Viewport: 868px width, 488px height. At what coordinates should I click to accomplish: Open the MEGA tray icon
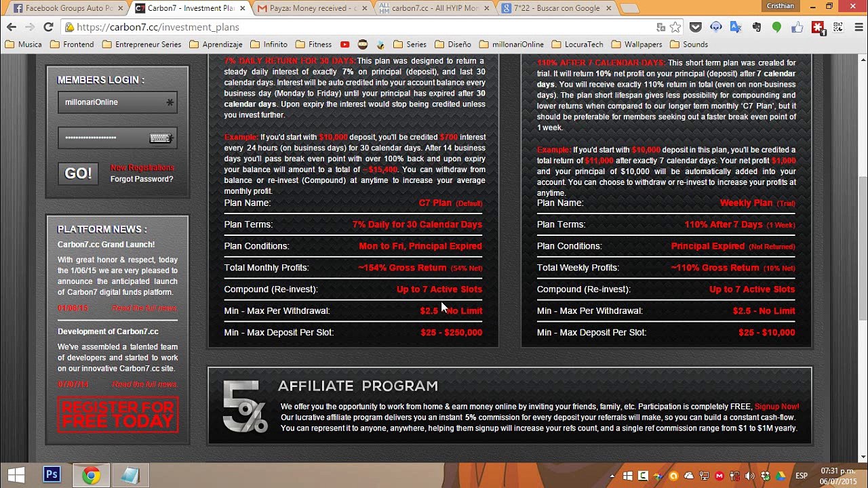[719, 476]
